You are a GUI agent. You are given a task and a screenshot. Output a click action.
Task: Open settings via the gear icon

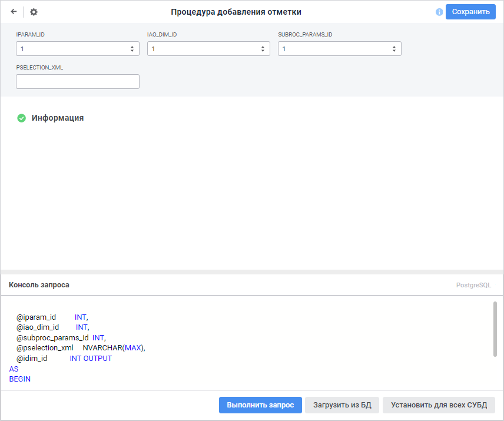[34, 12]
